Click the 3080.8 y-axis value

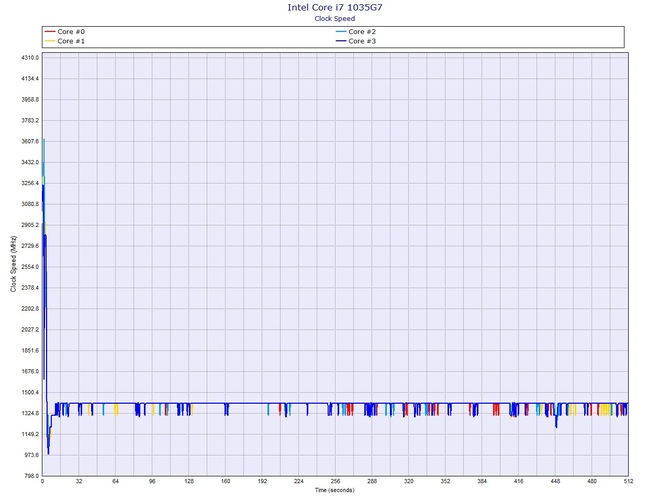click(x=30, y=204)
